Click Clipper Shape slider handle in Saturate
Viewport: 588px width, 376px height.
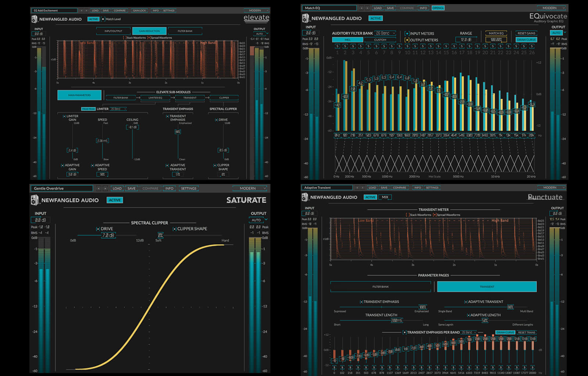click(160, 235)
